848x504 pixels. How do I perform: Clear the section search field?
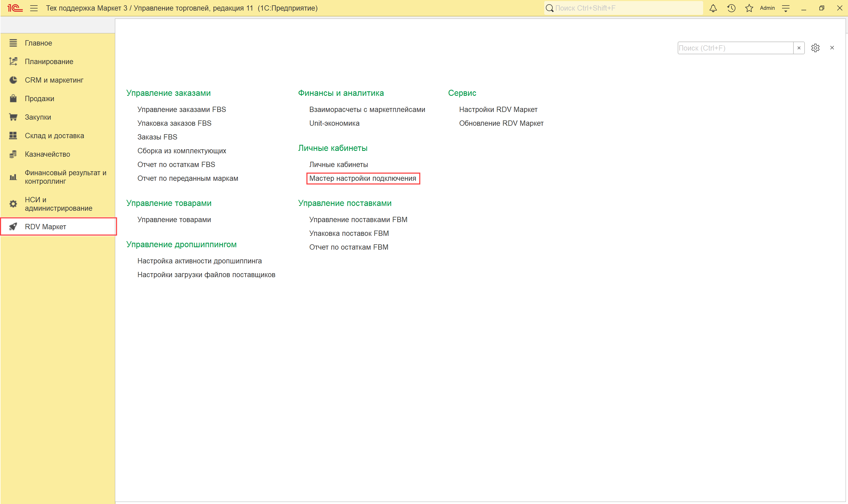pyautogui.click(x=799, y=48)
